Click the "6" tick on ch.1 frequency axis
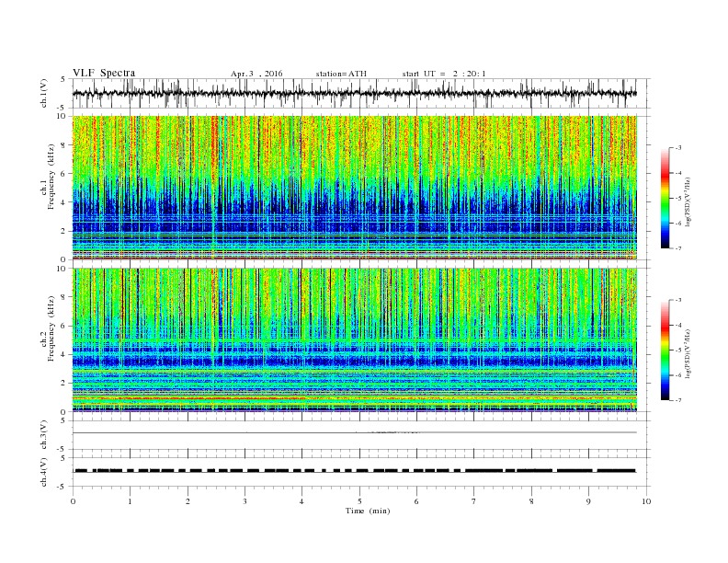This screenshot has width=728, height=563. click(x=64, y=174)
